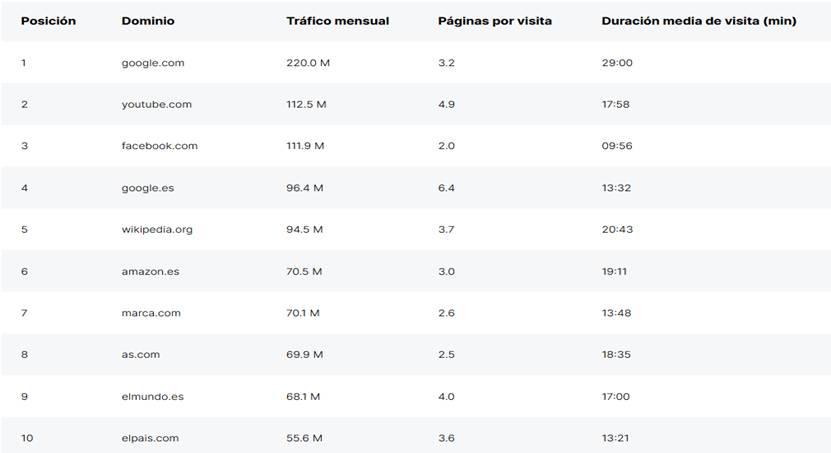The image size is (831, 453).
Task: Click the 220.0 M traffic value
Action: (x=306, y=63)
